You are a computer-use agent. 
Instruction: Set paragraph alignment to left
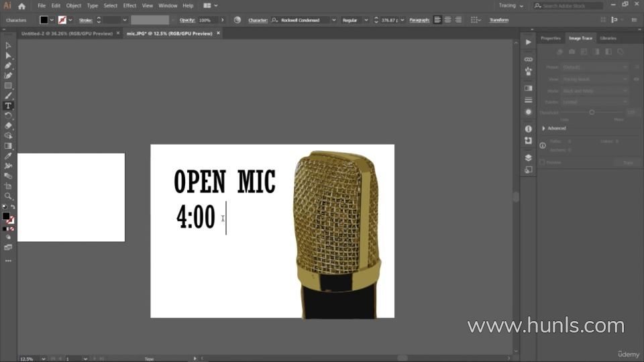pos(437,20)
